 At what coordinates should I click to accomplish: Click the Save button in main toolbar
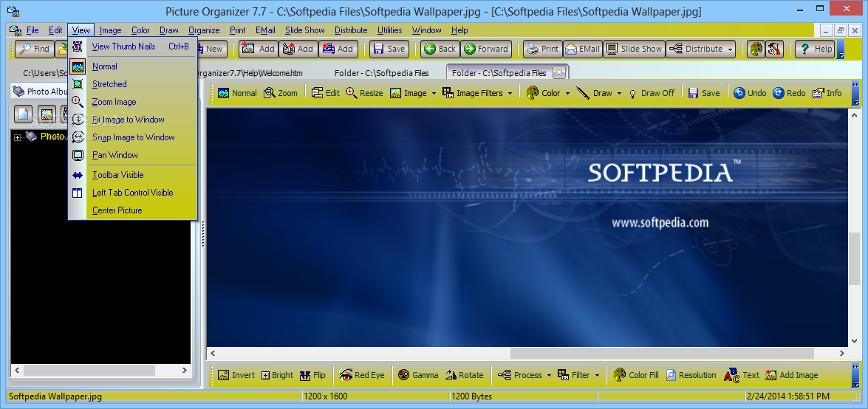pyautogui.click(x=389, y=49)
